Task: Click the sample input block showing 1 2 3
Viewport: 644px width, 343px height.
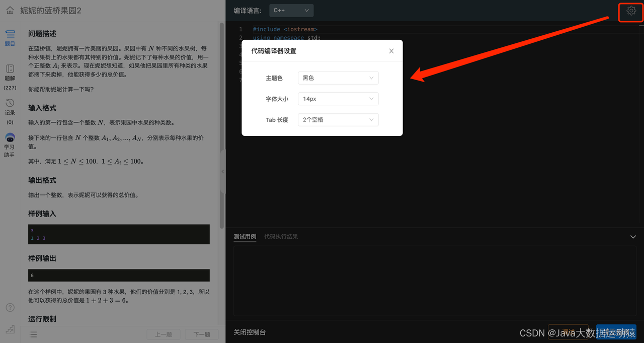Action: [119, 234]
